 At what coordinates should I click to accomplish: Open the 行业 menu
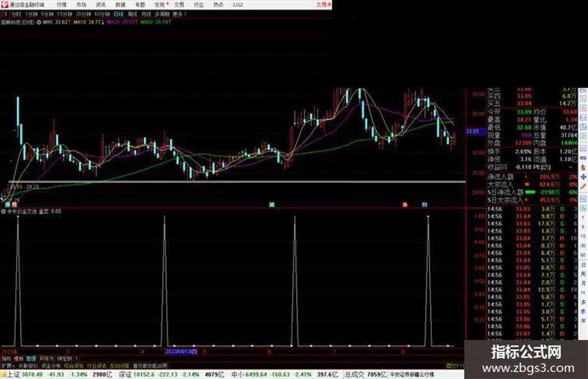(x=198, y=4)
